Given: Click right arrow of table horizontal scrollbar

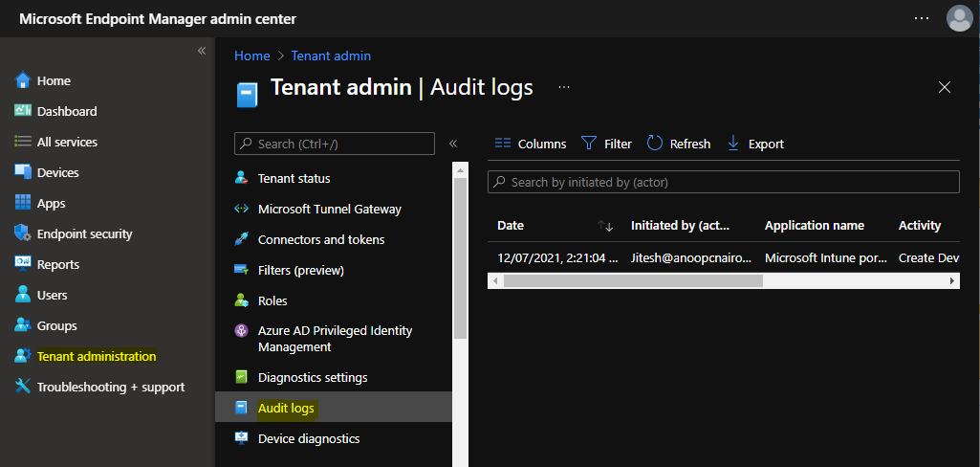Looking at the screenshot, I should 952,280.
